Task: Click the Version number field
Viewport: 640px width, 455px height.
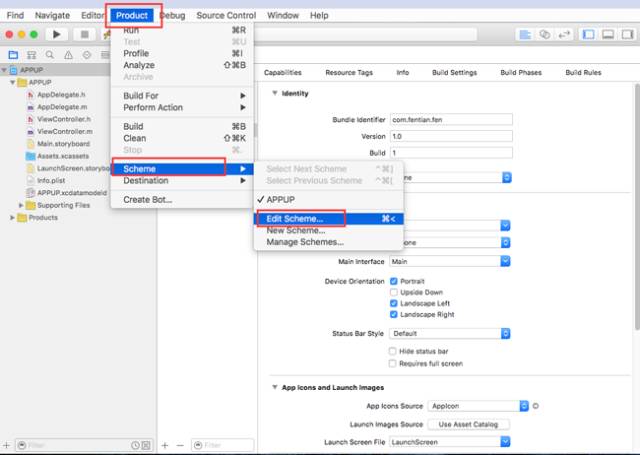Action: click(x=451, y=136)
